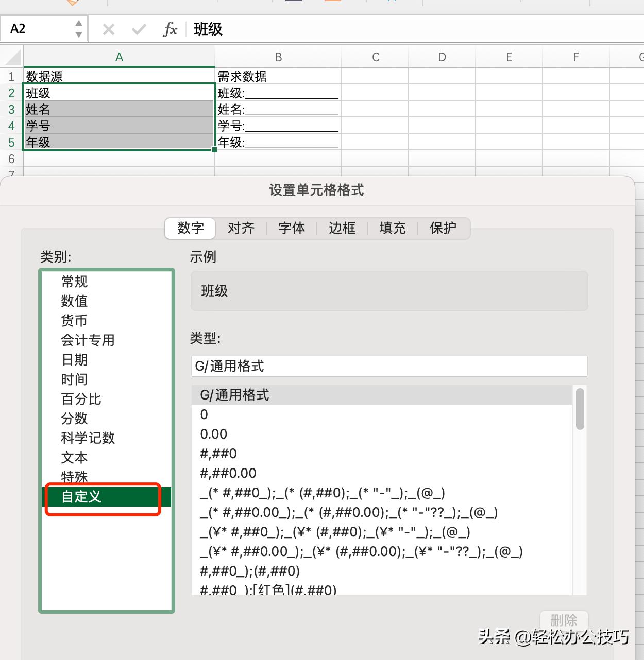Switch to the 保护 protection tab
The height and width of the screenshot is (660, 644).
click(444, 228)
